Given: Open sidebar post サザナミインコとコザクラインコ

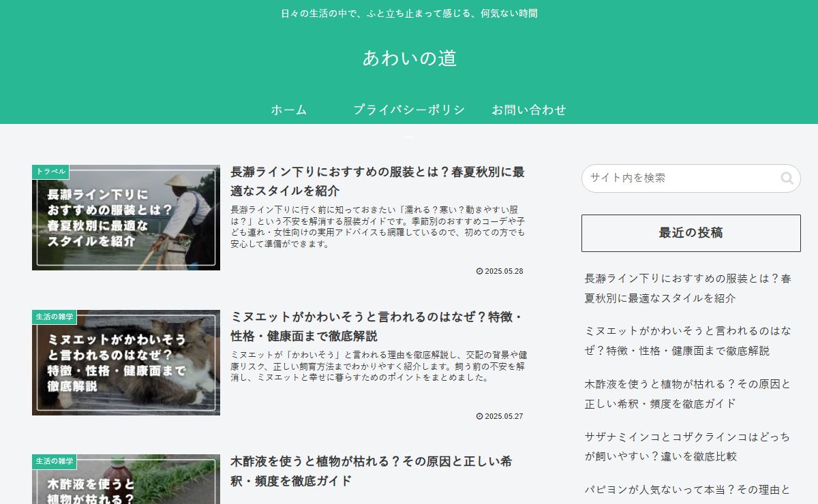Looking at the screenshot, I should pos(688,446).
